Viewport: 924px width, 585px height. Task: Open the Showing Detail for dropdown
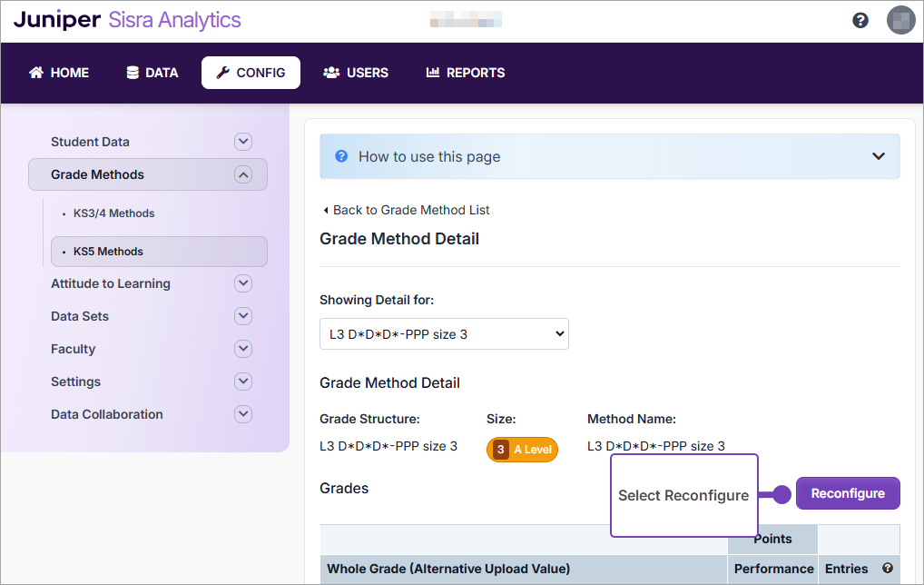pyautogui.click(x=444, y=334)
